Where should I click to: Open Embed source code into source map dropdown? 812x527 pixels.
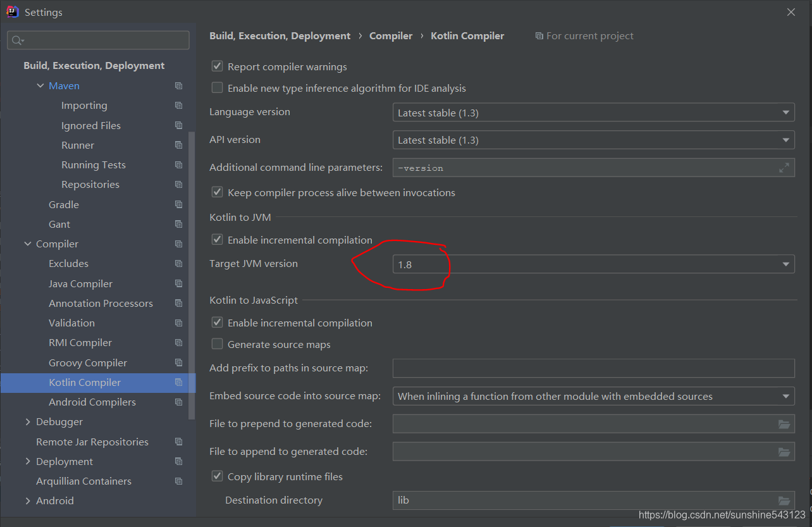594,397
